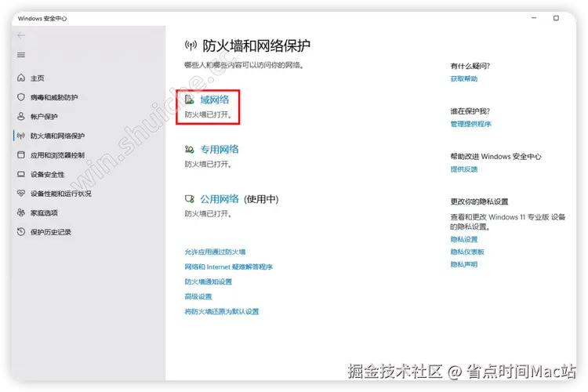This screenshot has height=392, width=588.
Task: Select 防火墙和网络保护 sidebar item
Action: click(x=57, y=136)
